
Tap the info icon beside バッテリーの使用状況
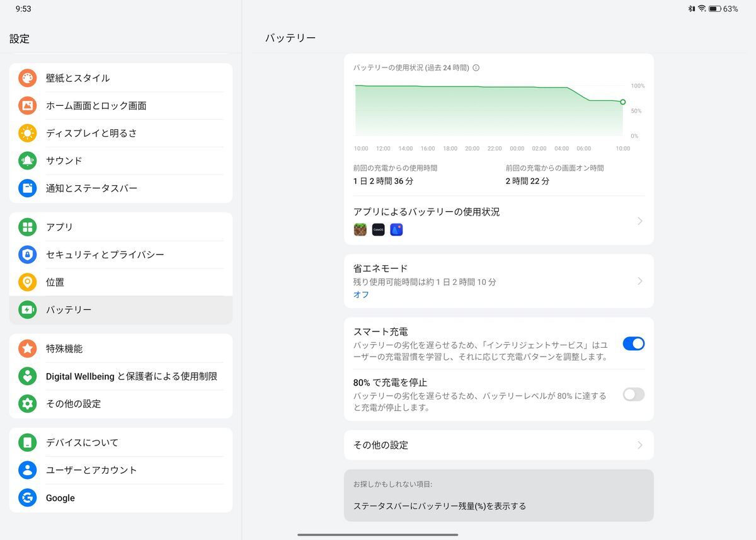[x=476, y=67]
